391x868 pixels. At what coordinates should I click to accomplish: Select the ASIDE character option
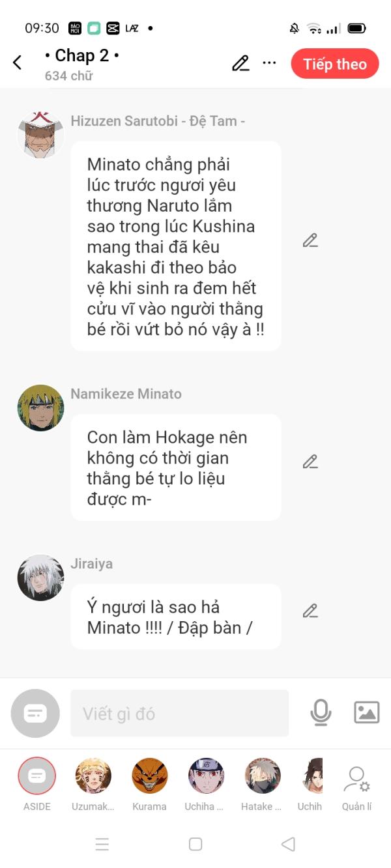pyautogui.click(x=37, y=785)
